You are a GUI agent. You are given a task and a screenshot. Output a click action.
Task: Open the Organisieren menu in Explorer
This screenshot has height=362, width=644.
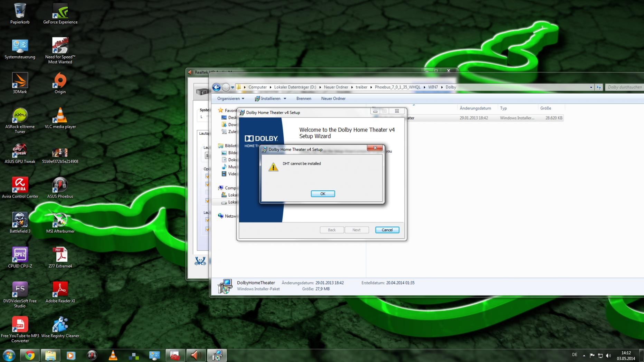click(230, 98)
